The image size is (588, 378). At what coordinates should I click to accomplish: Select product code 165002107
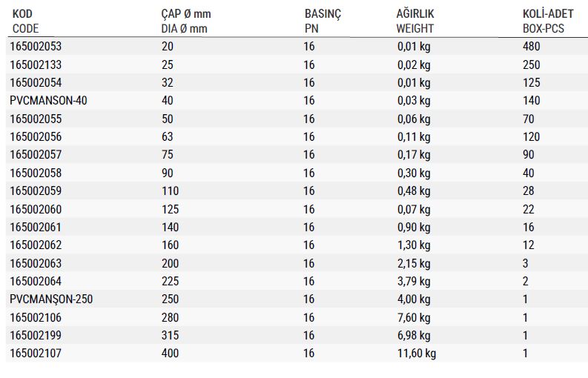pos(36,354)
